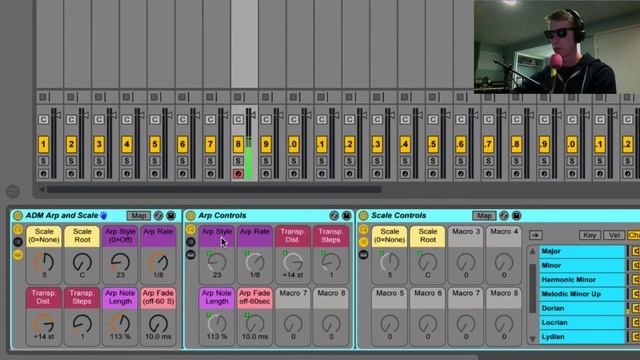Solo track 9 with its S button
The height and width of the screenshot is (360, 640).
[266, 161]
